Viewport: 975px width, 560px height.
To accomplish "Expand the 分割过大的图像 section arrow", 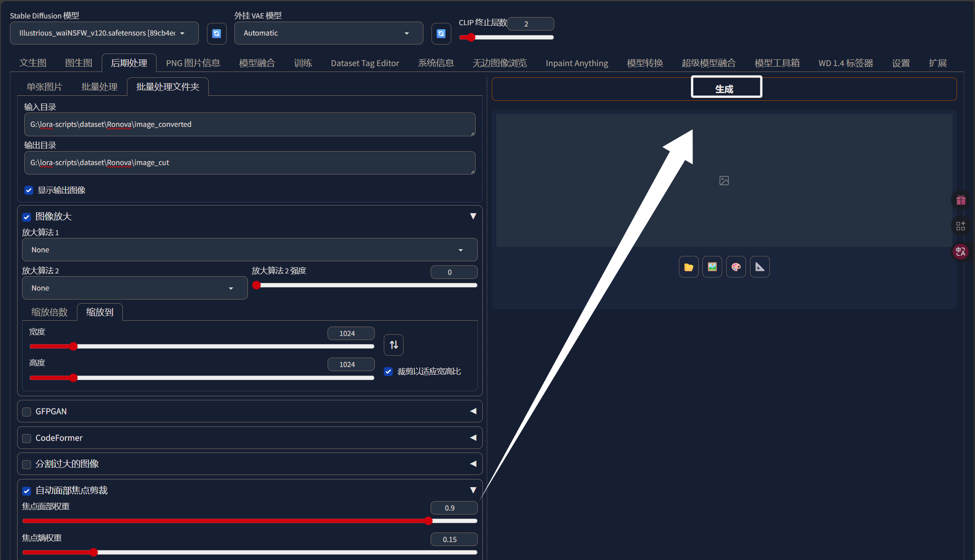I will click(473, 464).
